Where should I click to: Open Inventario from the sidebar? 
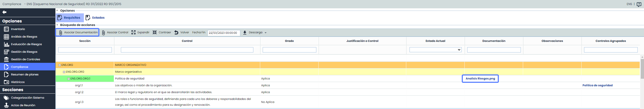18,29
